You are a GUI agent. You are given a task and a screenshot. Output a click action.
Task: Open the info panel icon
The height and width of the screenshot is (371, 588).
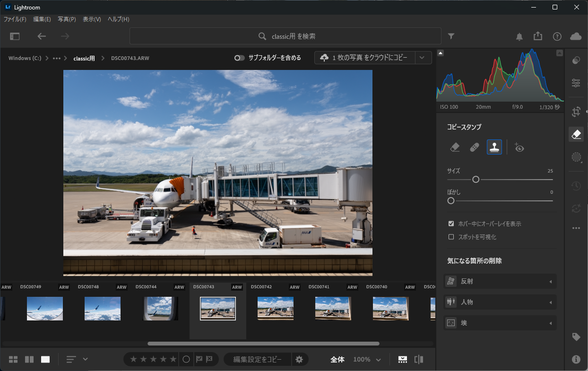(576, 359)
